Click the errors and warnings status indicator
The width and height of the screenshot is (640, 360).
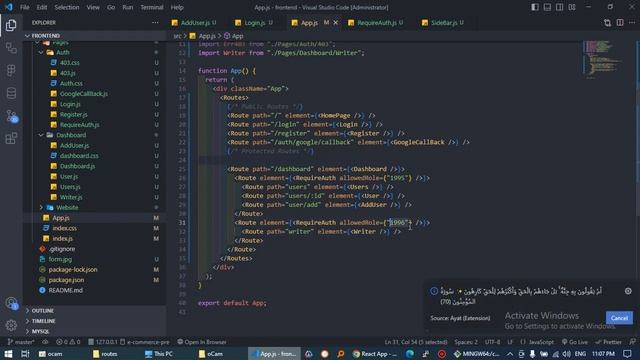pos(68,342)
